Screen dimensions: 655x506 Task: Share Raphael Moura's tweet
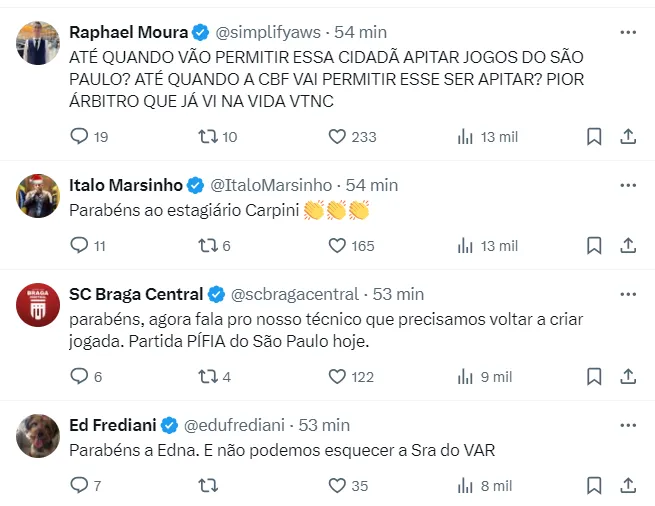[x=628, y=136]
